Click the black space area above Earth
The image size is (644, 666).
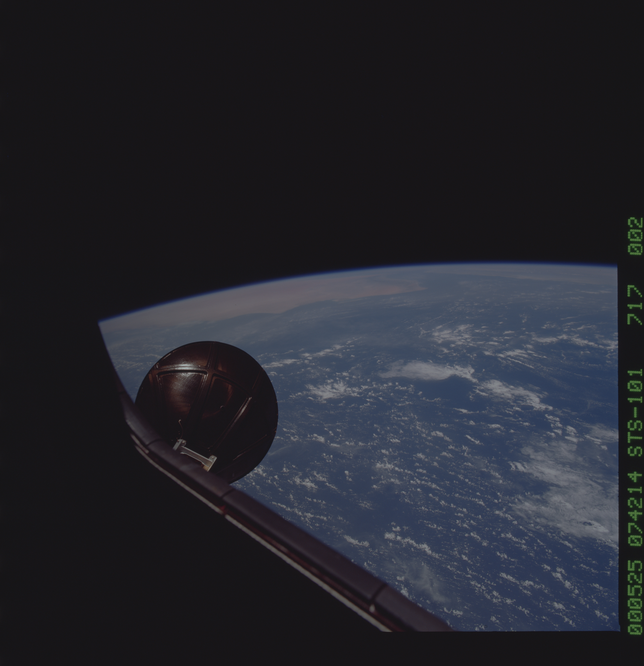click(306, 136)
